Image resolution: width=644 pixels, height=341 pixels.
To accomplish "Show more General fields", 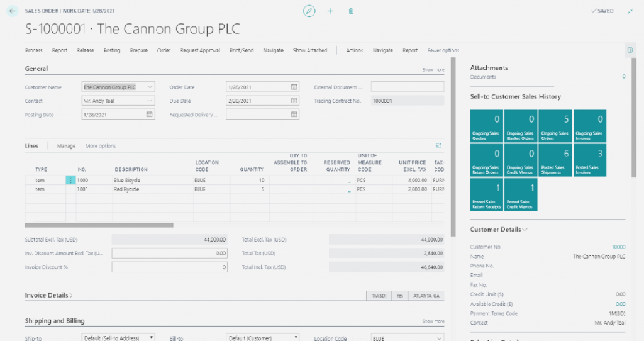I will point(433,69).
